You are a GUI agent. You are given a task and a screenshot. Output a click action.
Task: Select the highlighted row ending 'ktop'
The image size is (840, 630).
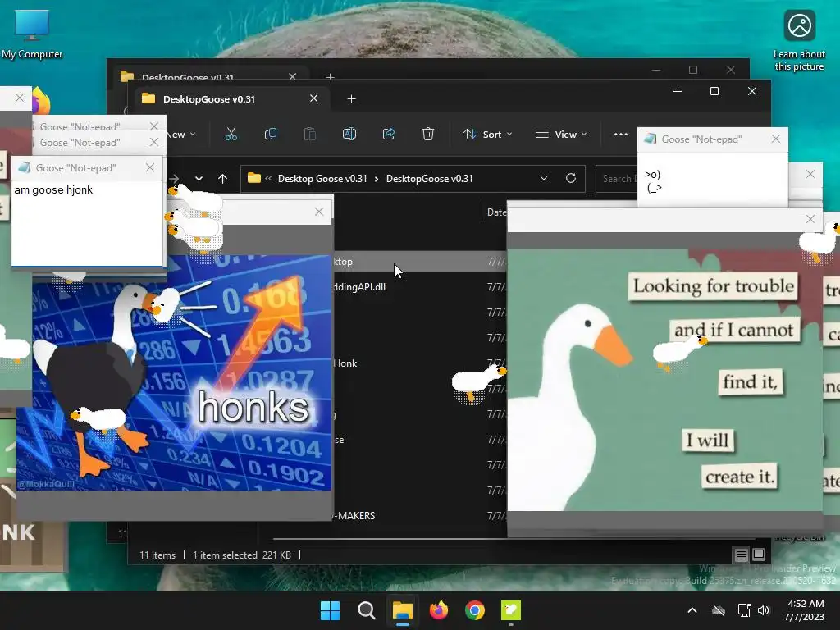click(419, 262)
